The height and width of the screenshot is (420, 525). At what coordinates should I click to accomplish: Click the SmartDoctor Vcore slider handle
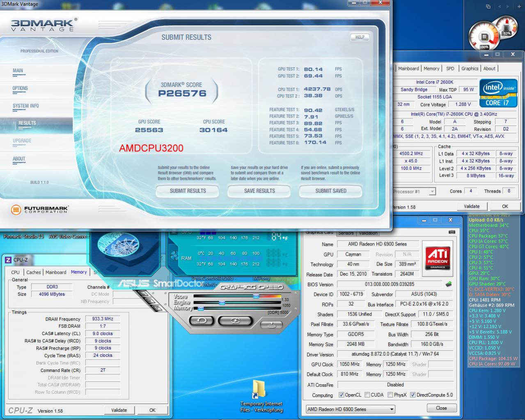[256, 296]
